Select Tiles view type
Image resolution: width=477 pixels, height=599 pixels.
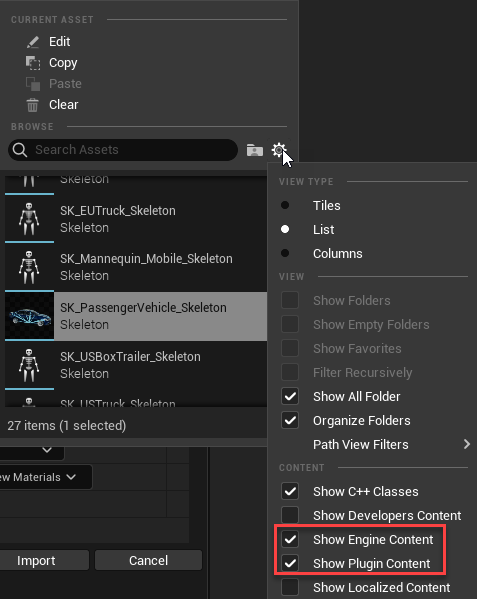pos(285,206)
